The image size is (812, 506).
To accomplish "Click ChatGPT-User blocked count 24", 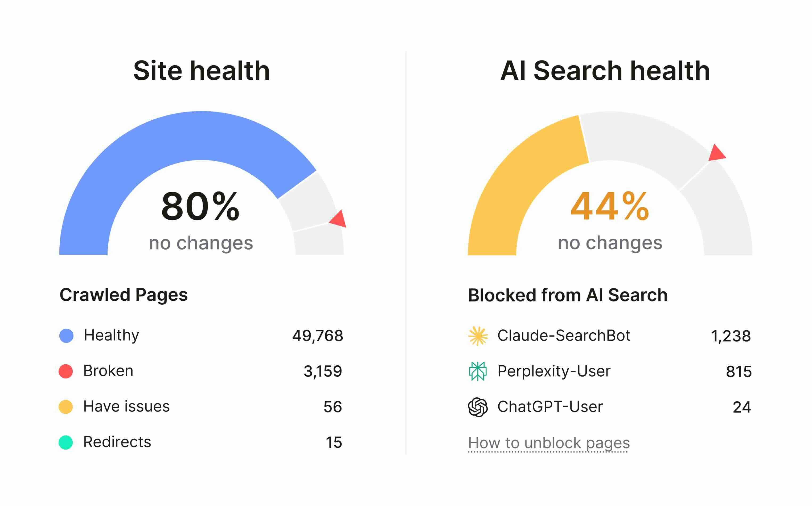I will (742, 407).
